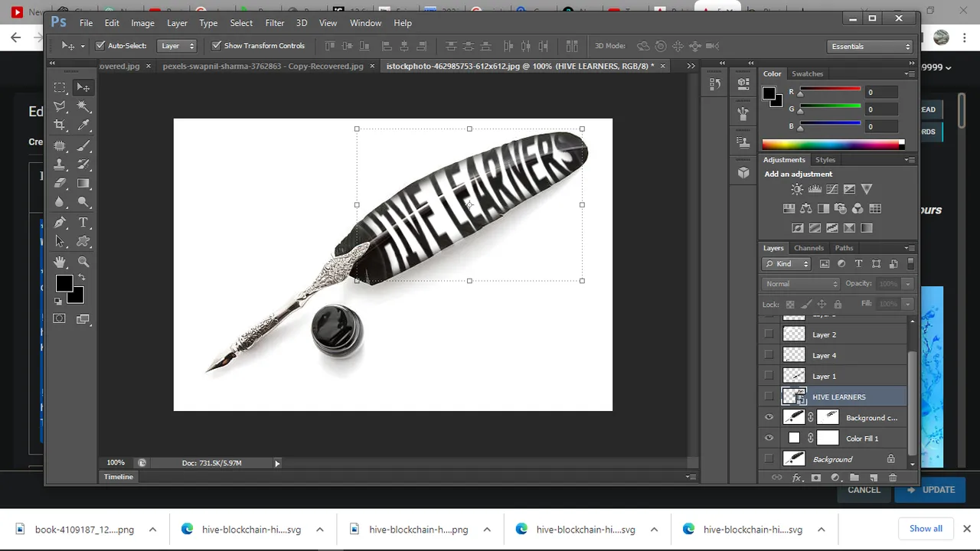Open the Auto-Select Layer dropdown
Viewport: 980px width, 551px height.
[x=178, y=46]
